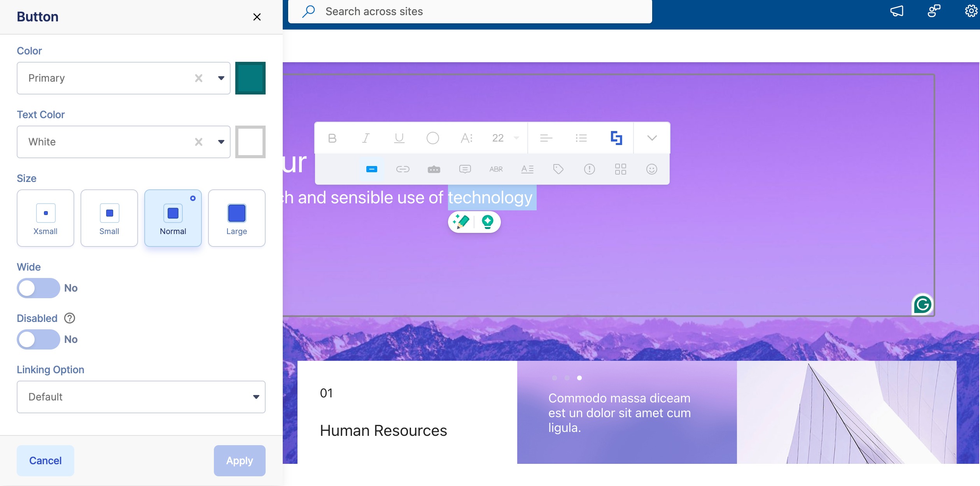Open the Linking Option dropdown

[x=141, y=397]
